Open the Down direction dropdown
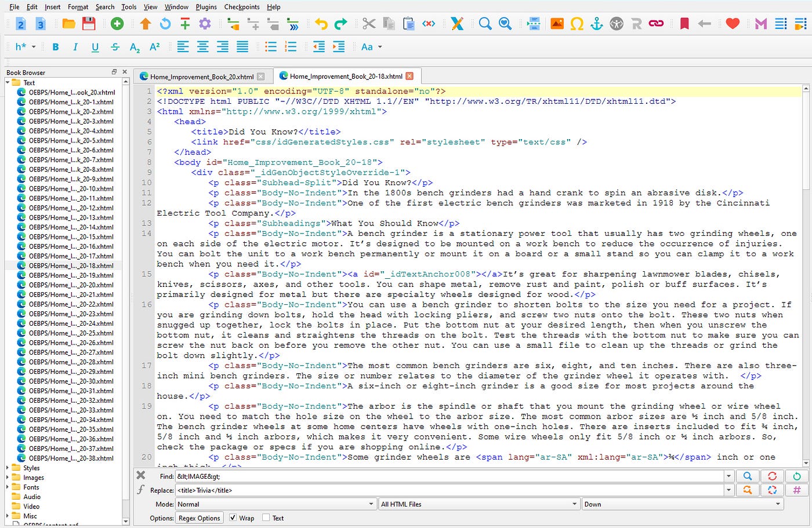Viewport: 812px width, 528px height. click(x=683, y=504)
